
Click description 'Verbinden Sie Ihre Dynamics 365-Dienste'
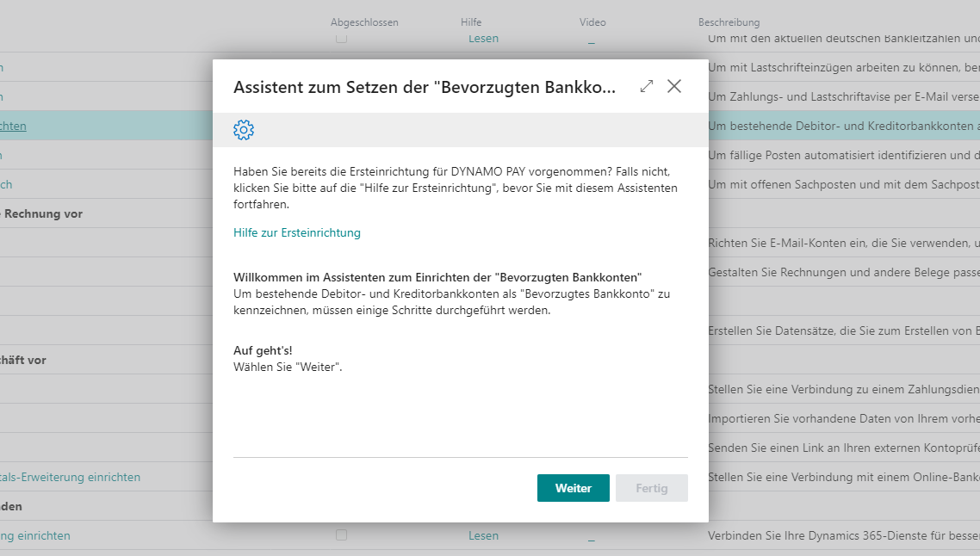[x=844, y=535]
